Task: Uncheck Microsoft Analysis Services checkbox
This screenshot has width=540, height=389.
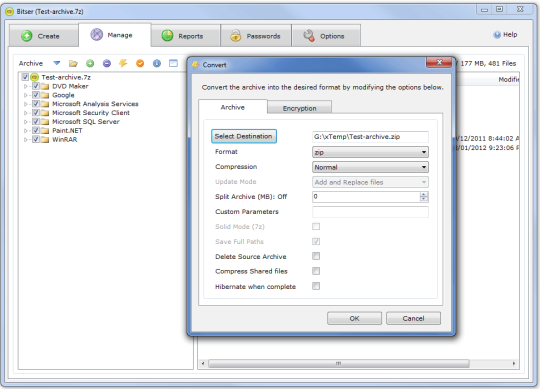Action: (x=35, y=104)
